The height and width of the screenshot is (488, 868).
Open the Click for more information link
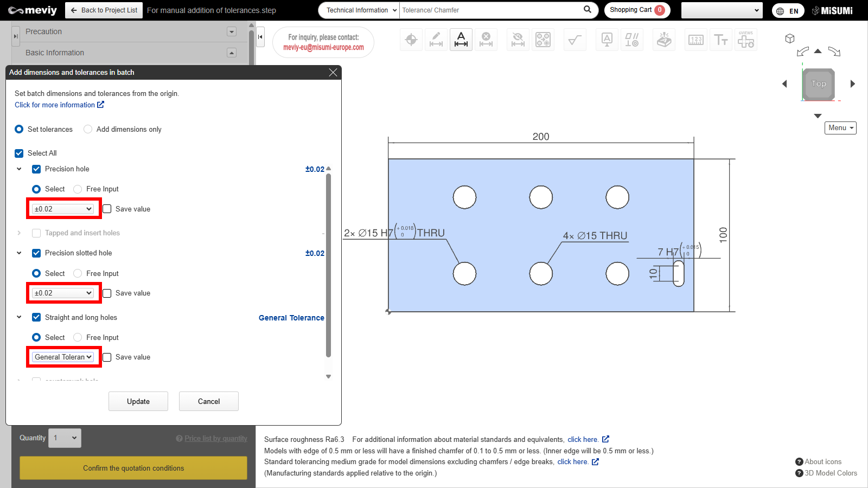[x=59, y=105]
